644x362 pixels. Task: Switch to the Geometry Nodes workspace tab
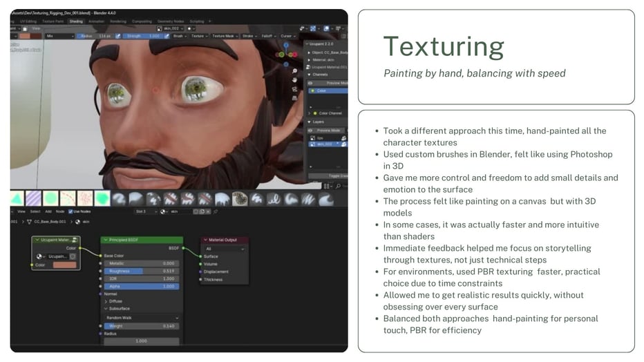171,21
